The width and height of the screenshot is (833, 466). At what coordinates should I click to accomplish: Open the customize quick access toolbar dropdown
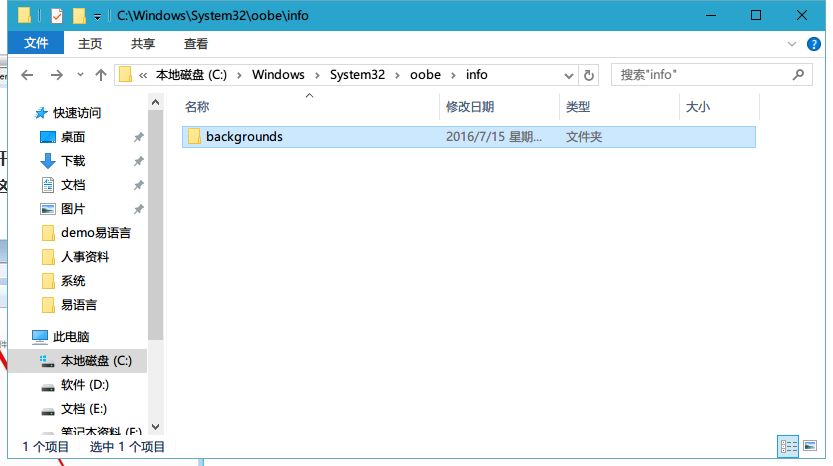pyautogui.click(x=97, y=16)
